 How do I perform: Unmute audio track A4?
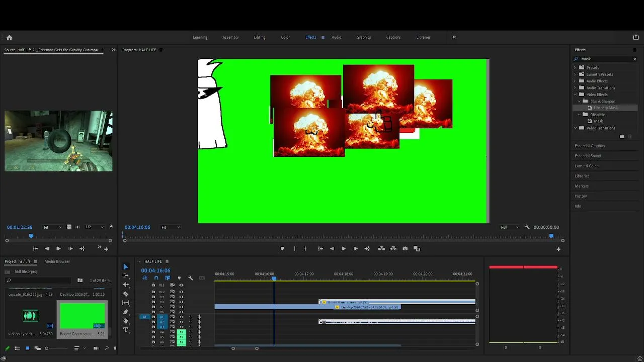pos(181,332)
